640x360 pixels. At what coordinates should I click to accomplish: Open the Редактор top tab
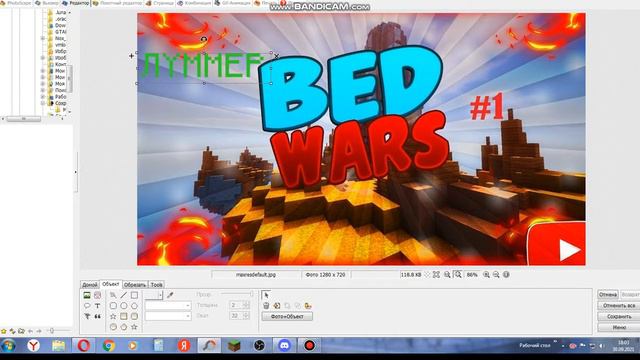pos(76,3)
